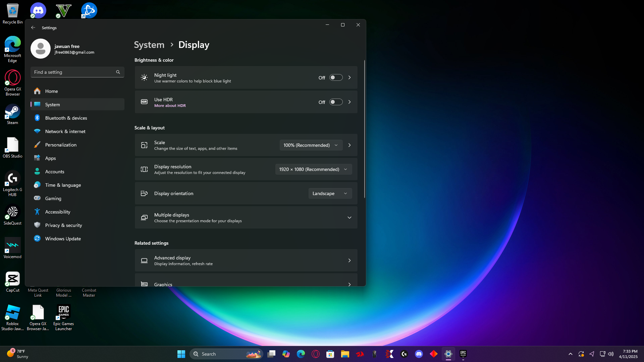The image size is (644, 362).
Task: Open Discord from the taskbar
Action: click(419, 354)
